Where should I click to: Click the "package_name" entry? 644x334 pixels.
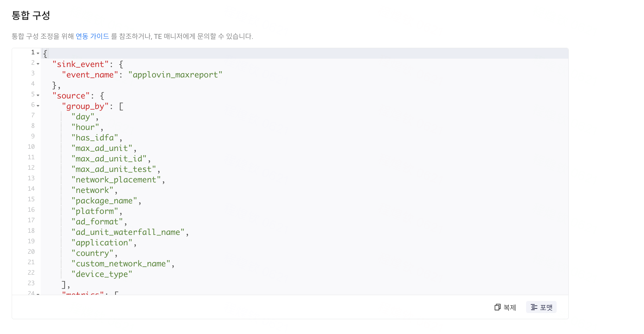click(104, 201)
